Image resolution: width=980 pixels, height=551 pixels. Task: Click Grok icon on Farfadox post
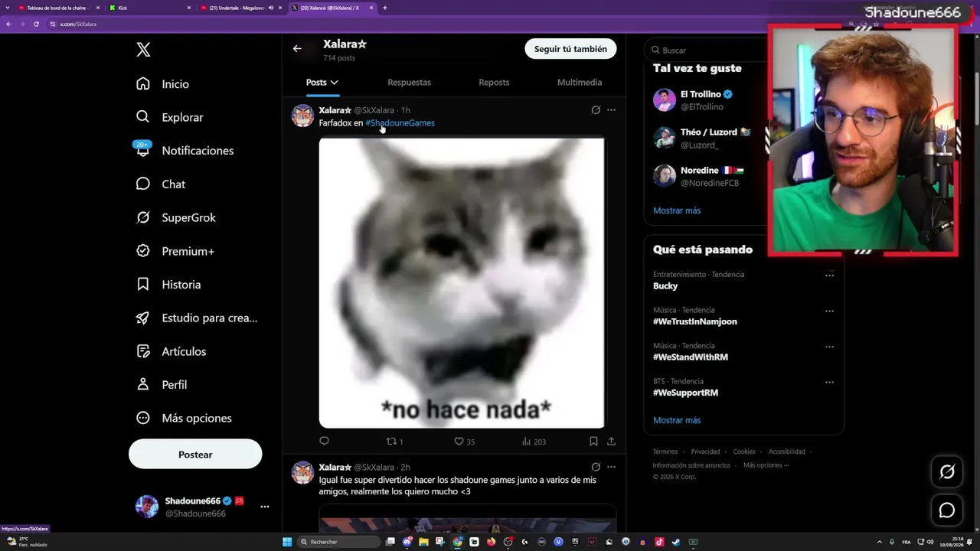click(x=596, y=110)
